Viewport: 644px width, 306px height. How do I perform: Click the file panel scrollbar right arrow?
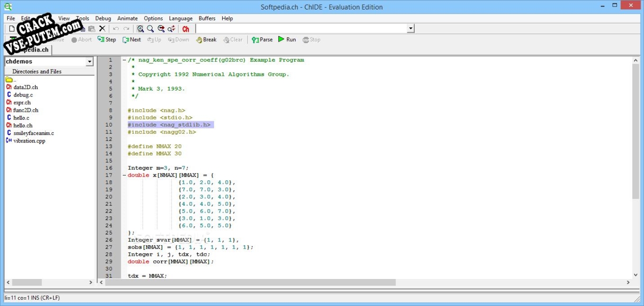[x=91, y=282]
